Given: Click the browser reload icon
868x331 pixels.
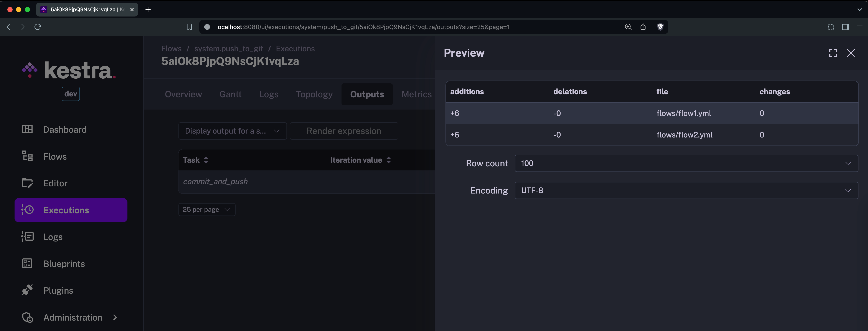Looking at the screenshot, I should click(38, 27).
